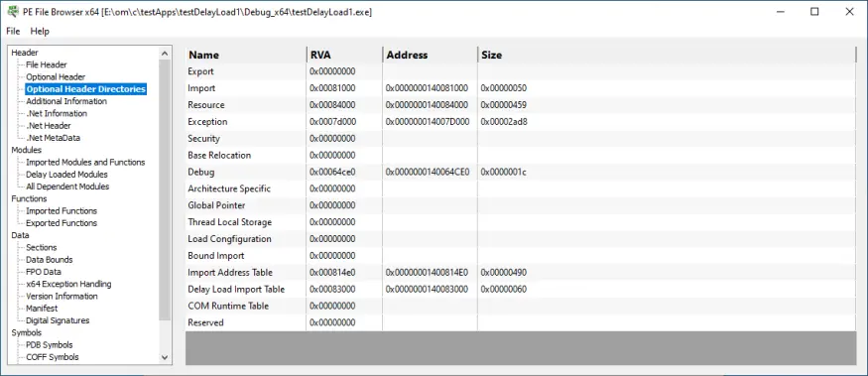Sort by the RVA column header
The width and height of the screenshot is (868, 376).
point(344,55)
